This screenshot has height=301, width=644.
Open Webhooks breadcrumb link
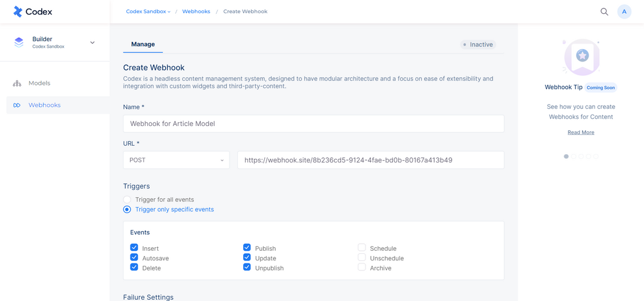coord(196,11)
